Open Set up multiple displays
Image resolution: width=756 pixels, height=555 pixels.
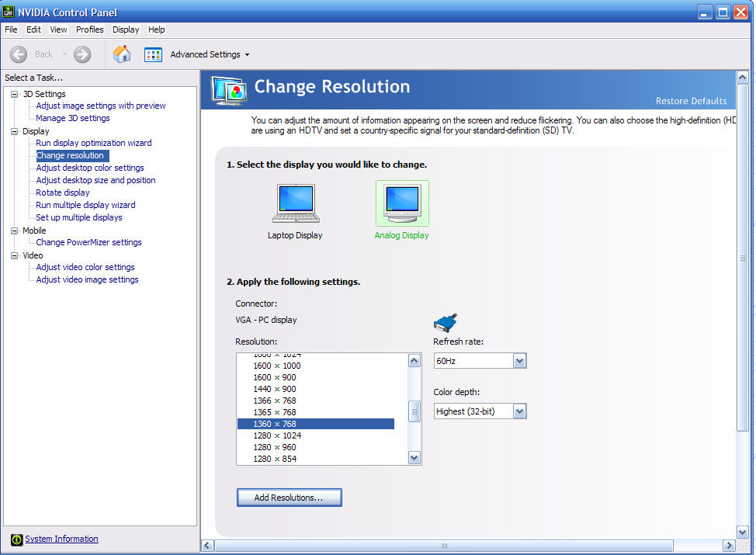point(79,217)
